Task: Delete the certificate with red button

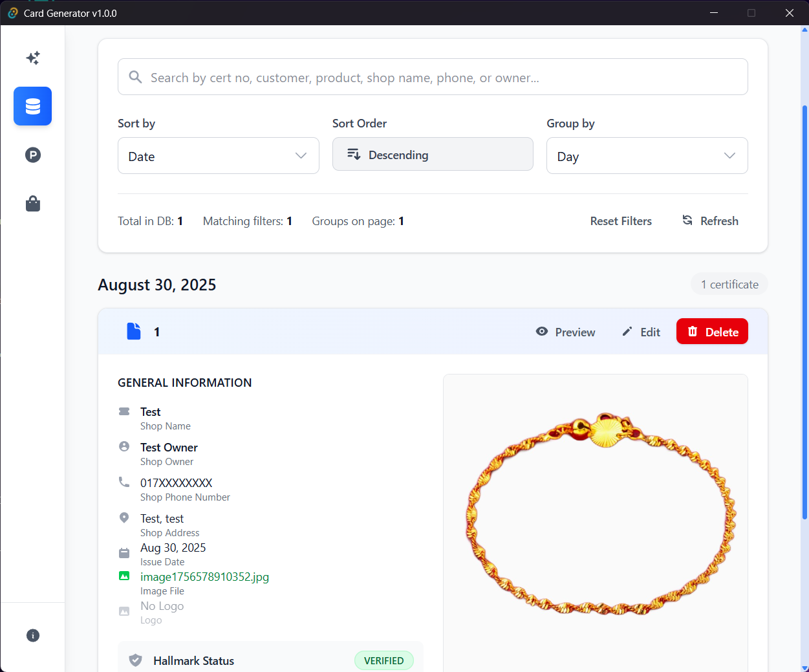Action: point(712,332)
